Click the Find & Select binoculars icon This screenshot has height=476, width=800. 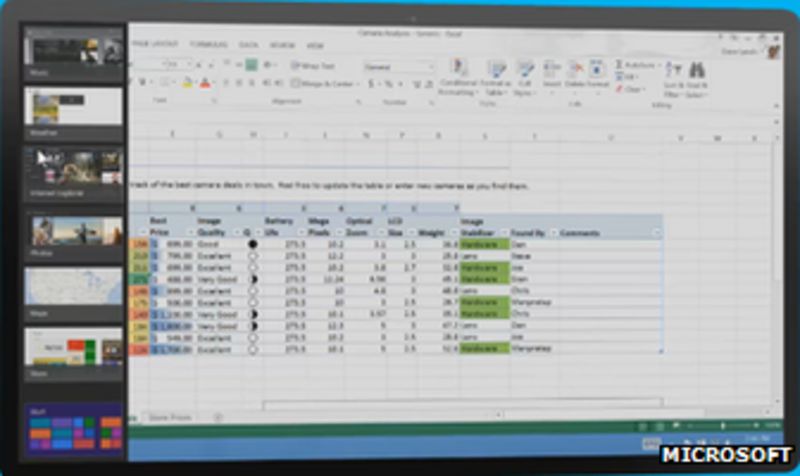tap(697, 71)
